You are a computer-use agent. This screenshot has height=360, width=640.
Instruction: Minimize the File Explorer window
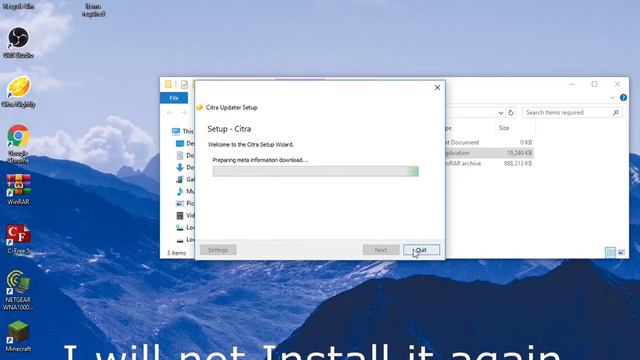(x=572, y=84)
